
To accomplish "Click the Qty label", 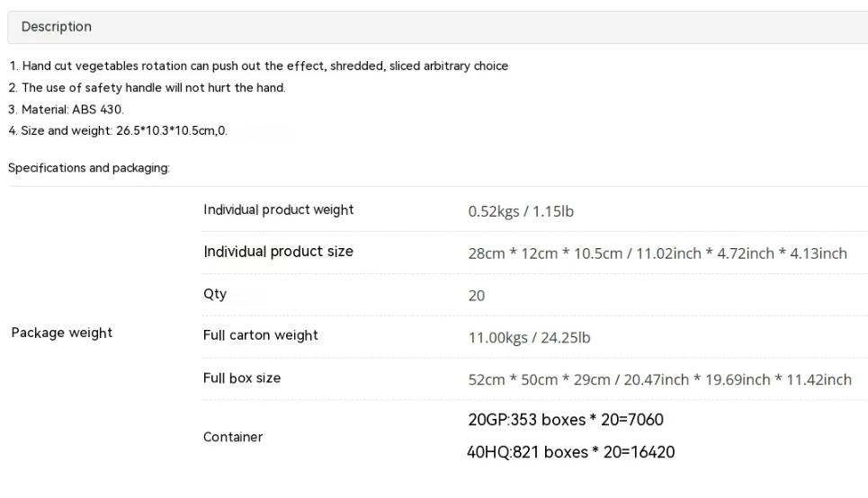I will (x=215, y=294).
